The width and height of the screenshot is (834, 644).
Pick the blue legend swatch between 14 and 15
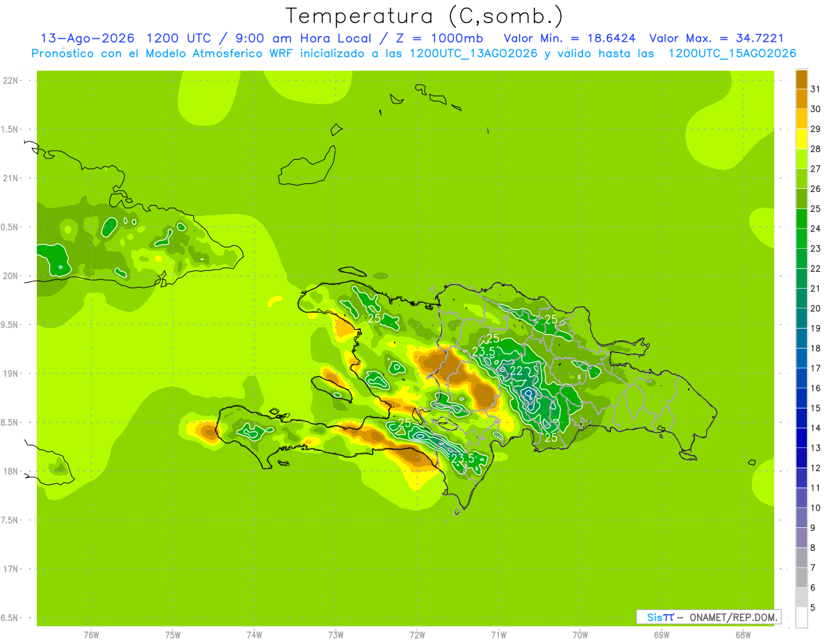(x=801, y=418)
